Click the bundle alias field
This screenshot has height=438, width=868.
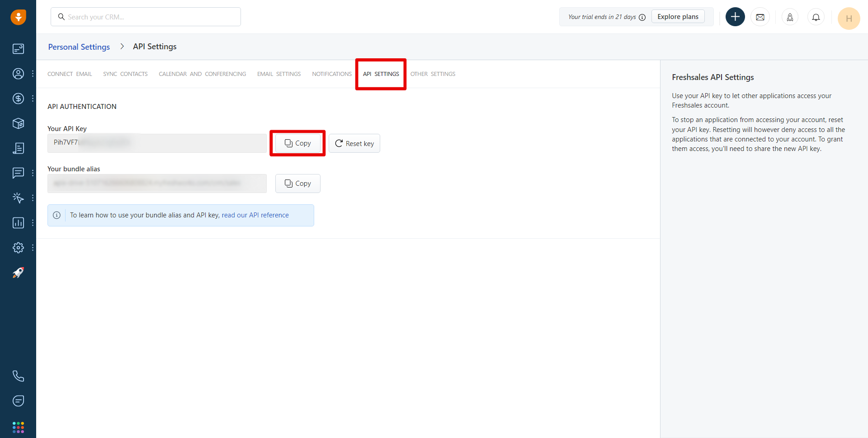[x=157, y=184]
